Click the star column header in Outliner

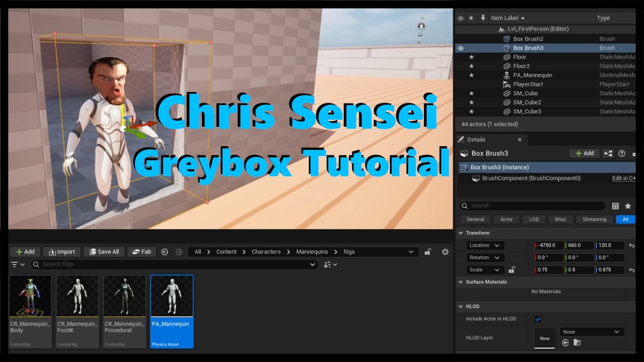click(x=471, y=18)
